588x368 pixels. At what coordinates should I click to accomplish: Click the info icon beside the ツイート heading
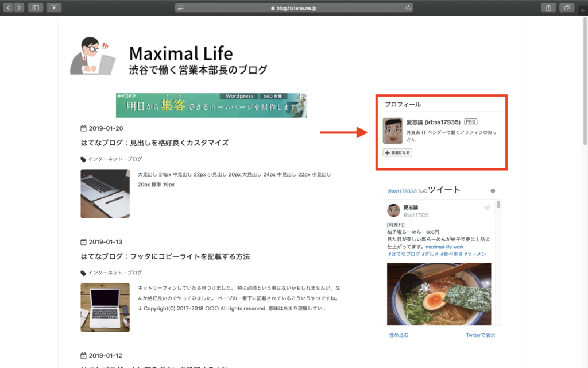493,191
